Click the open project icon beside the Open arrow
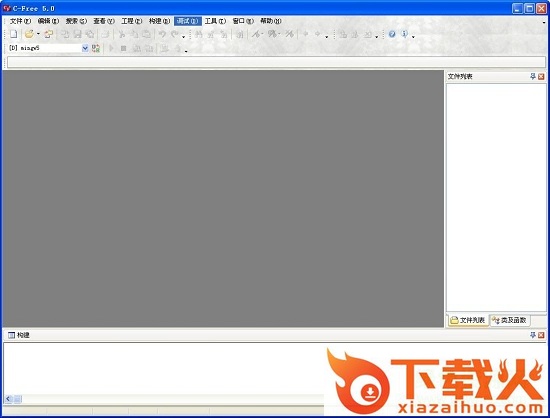This screenshot has width=550, height=418. click(x=49, y=34)
